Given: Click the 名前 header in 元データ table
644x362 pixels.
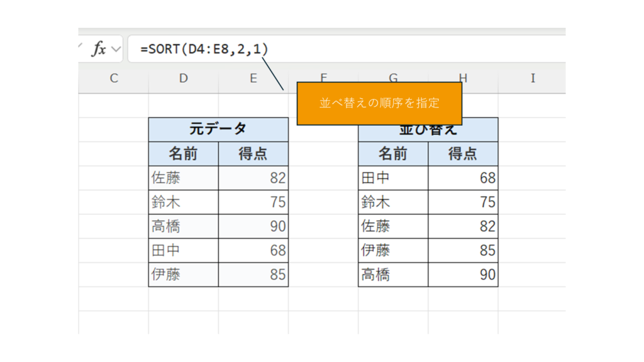Looking at the screenshot, I should click(x=183, y=153).
